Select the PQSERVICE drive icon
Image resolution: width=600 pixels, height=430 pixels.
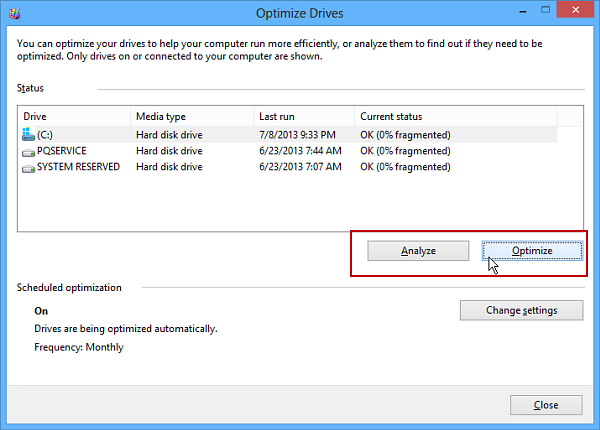(x=28, y=153)
